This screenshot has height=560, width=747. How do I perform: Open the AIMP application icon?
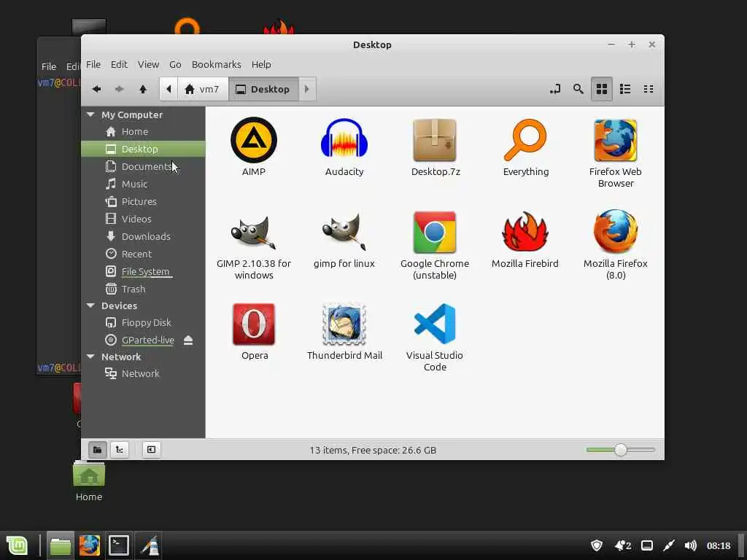pyautogui.click(x=253, y=140)
